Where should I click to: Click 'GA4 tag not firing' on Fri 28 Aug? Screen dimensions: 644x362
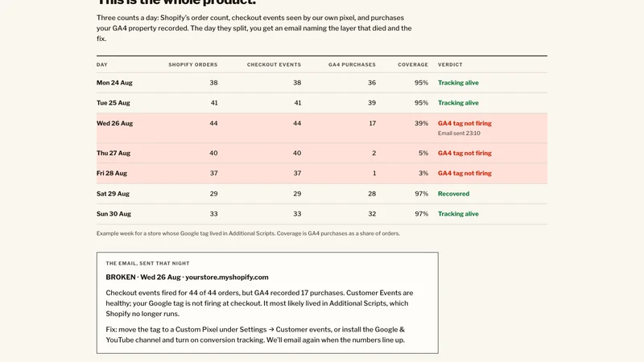point(464,173)
